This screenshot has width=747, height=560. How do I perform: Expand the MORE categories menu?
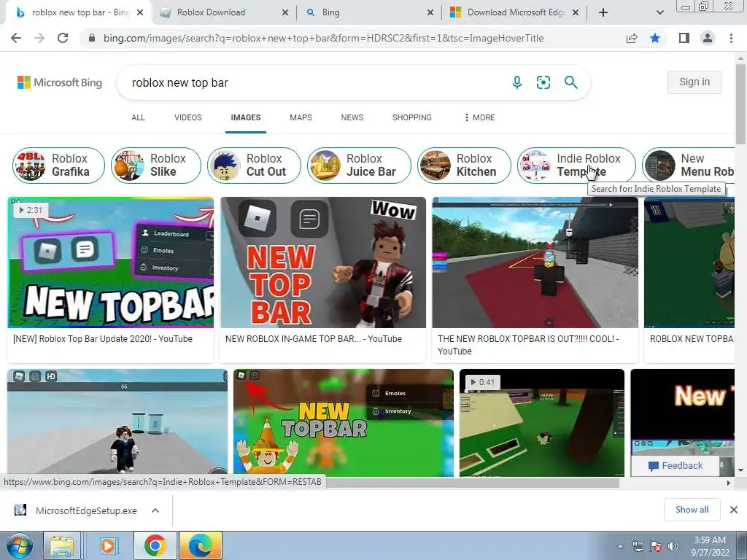[x=479, y=117]
